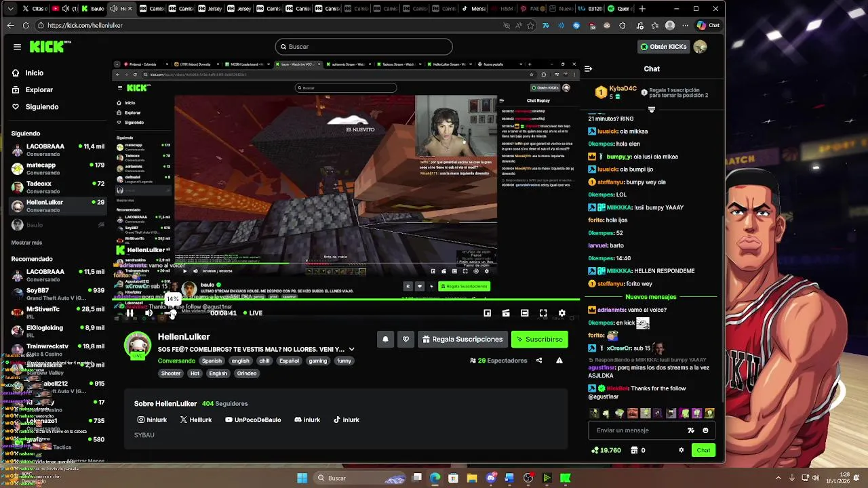Viewport: 868px width, 488px height.
Task: Open the Tadeoxx channel in the sidebar
Action: [58, 187]
